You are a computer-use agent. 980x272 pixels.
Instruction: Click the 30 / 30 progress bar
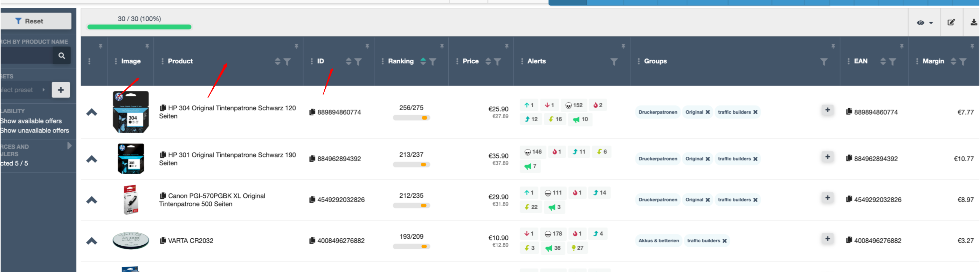point(139,27)
